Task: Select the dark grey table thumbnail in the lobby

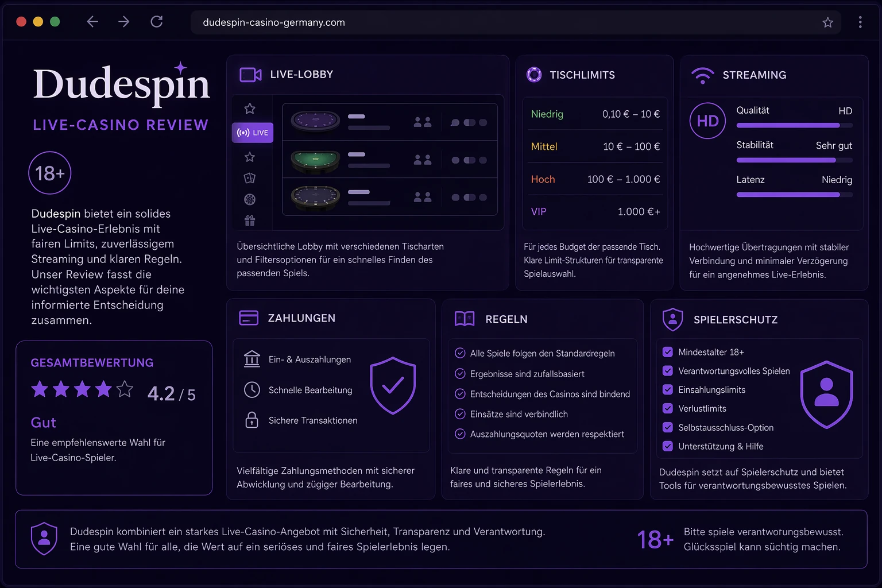Action: pos(315,198)
